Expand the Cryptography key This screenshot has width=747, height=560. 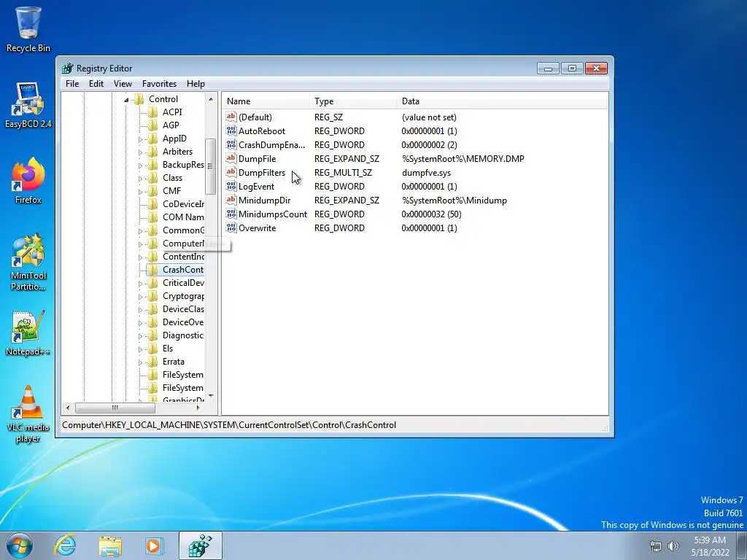[x=140, y=297]
